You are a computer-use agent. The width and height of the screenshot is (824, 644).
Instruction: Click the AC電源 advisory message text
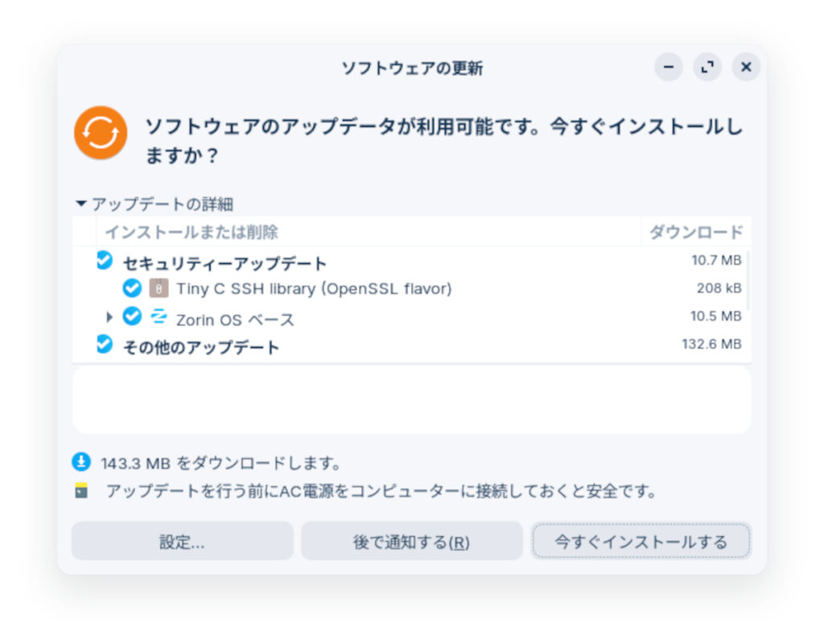tap(382, 491)
